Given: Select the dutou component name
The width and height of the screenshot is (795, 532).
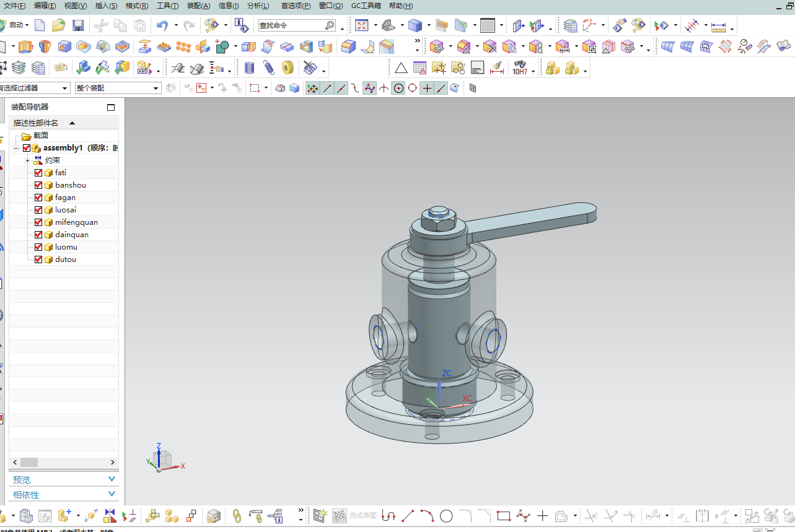Looking at the screenshot, I should (66, 259).
